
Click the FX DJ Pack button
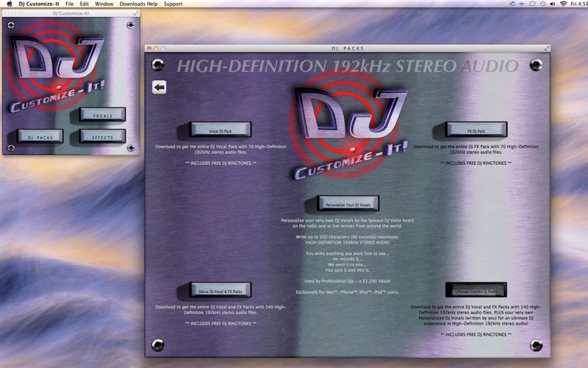point(476,130)
